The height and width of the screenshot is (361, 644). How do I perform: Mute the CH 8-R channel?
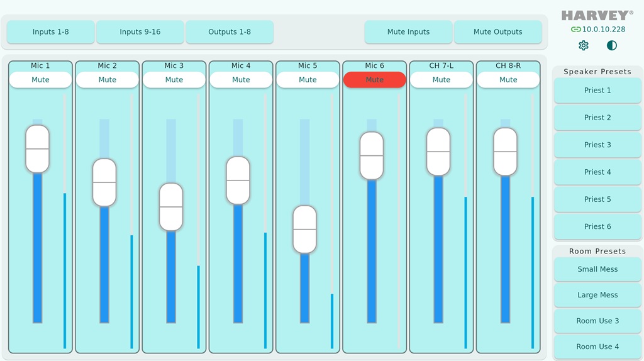pyautogui.click(x=508, y=80)
